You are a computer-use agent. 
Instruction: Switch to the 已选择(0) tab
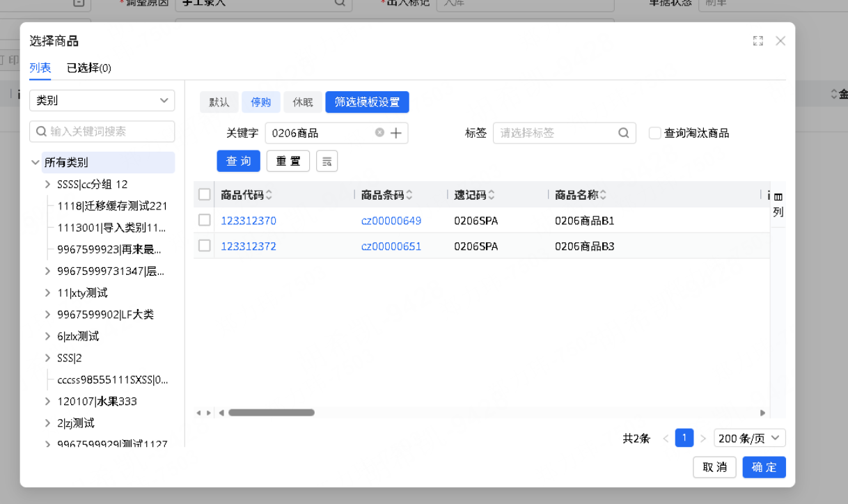point(89,68)
